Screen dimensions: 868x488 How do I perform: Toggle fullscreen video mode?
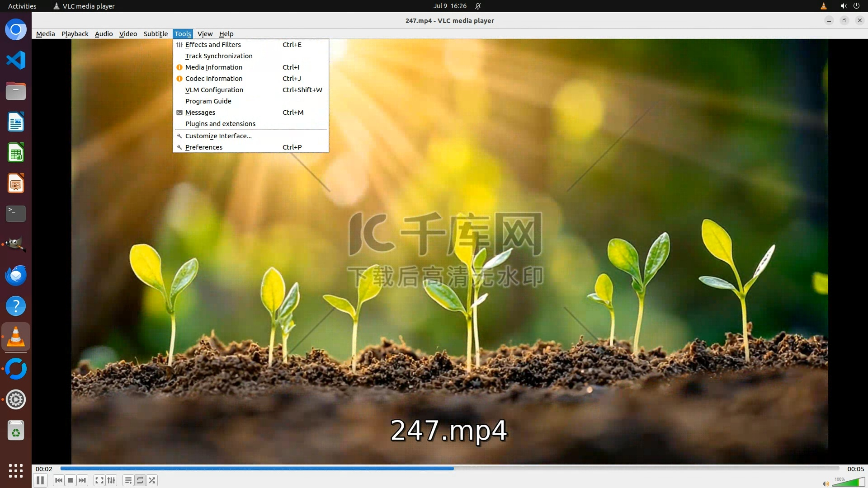point(99,480)
